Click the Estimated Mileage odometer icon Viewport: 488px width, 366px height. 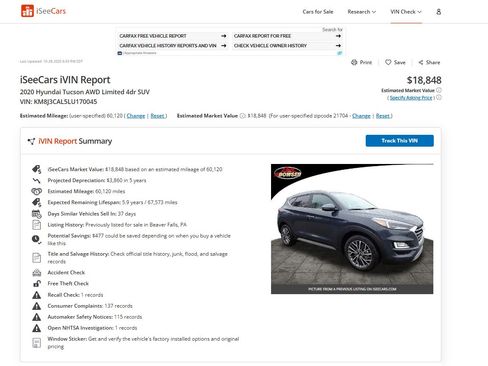tap(37, 191)
